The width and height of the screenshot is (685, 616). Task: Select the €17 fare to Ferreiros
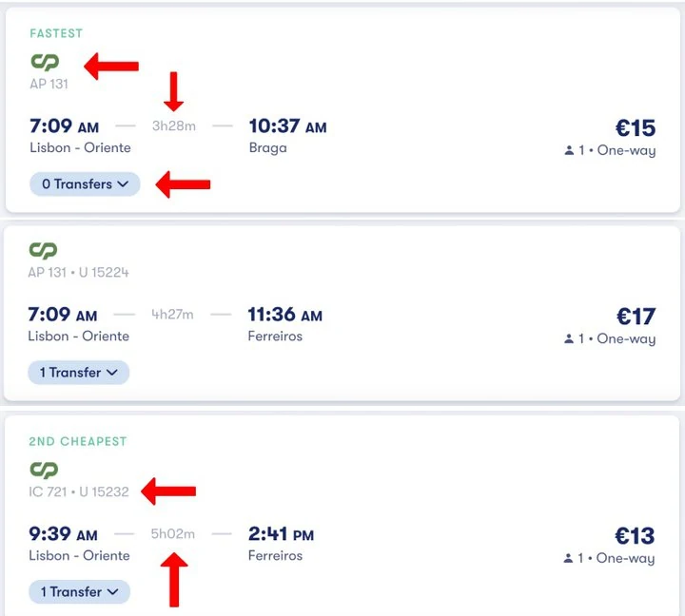point(636,317)
